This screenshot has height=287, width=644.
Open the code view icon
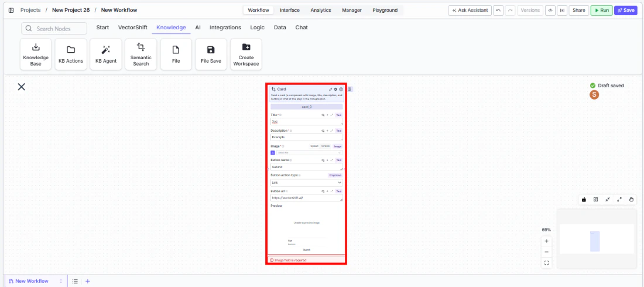(x=550, y=11)
